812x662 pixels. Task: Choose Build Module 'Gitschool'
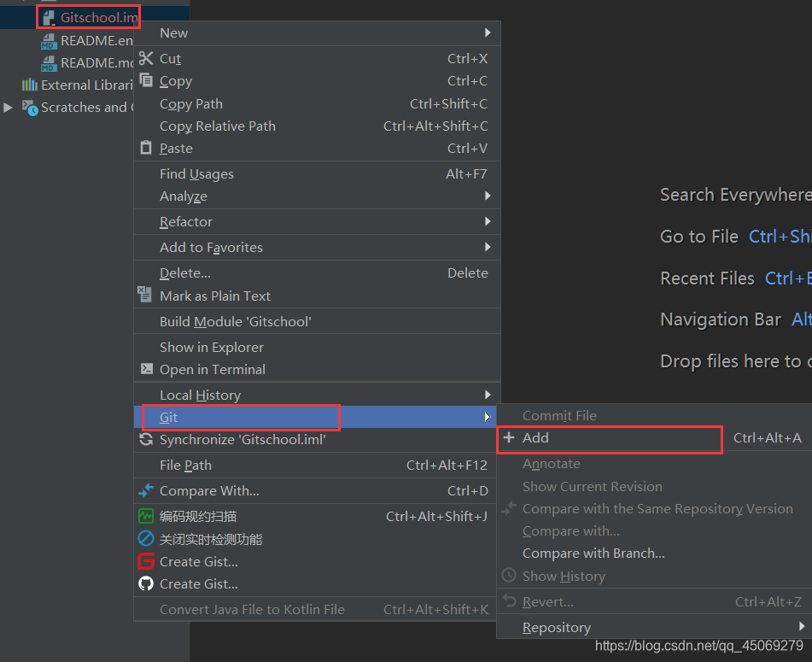pos(317,321)
